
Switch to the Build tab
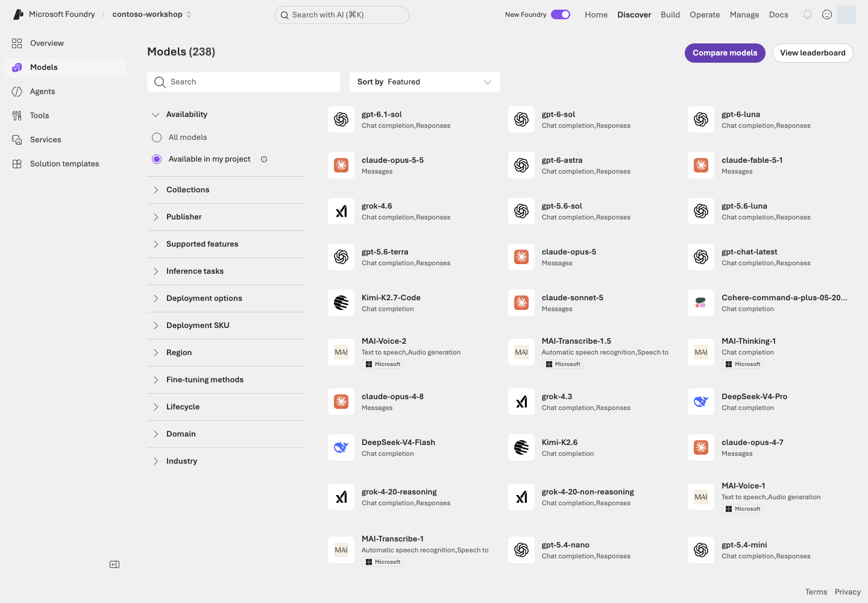pos(670,14)
